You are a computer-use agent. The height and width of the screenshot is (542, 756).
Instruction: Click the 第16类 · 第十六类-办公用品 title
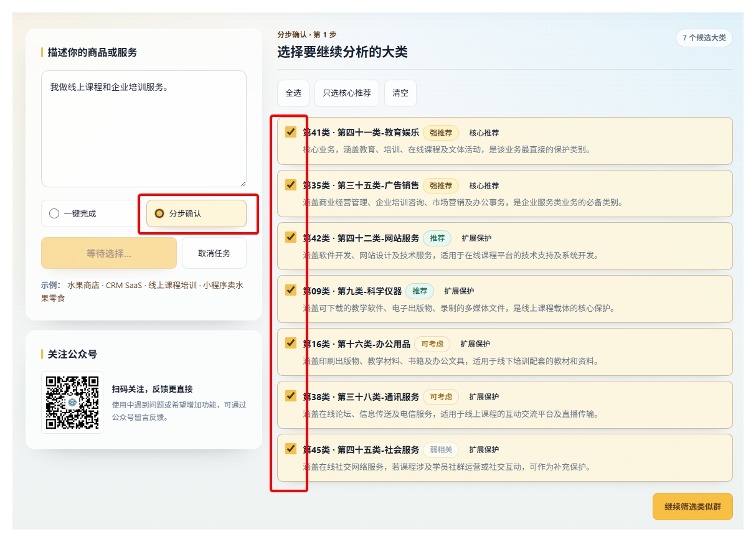click(357, 344)
